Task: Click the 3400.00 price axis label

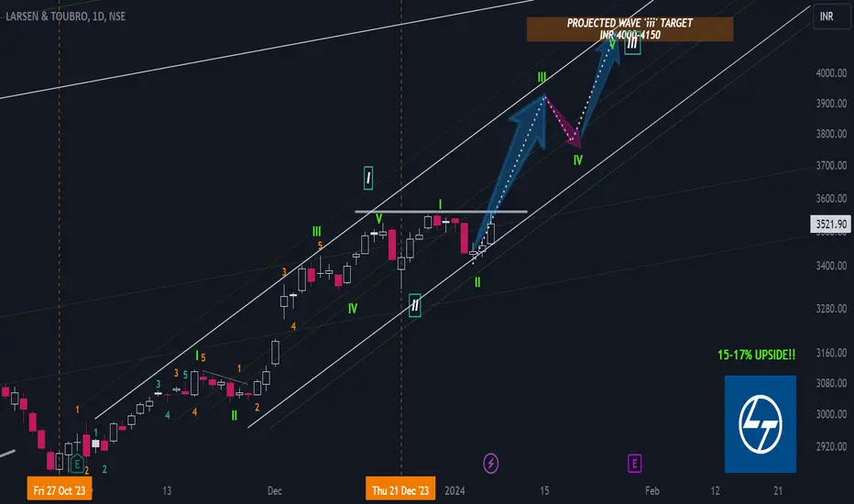Action: tap(831, 266)
